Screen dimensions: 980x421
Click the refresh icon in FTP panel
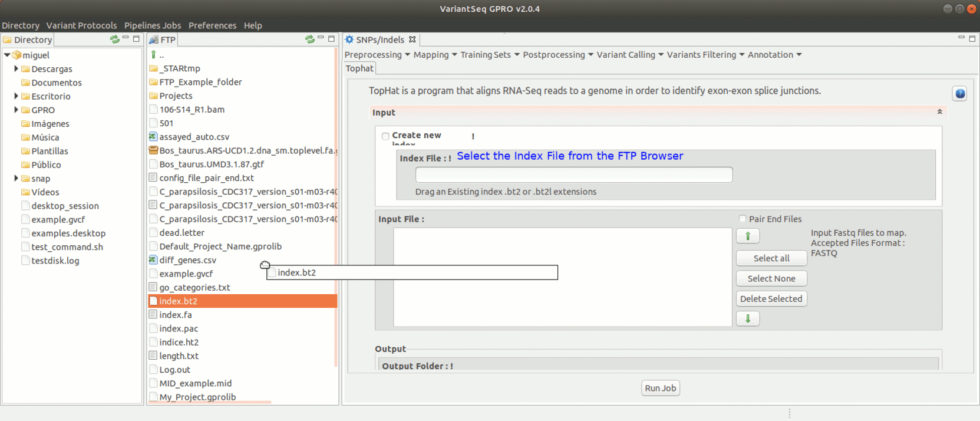click(309, 40)
